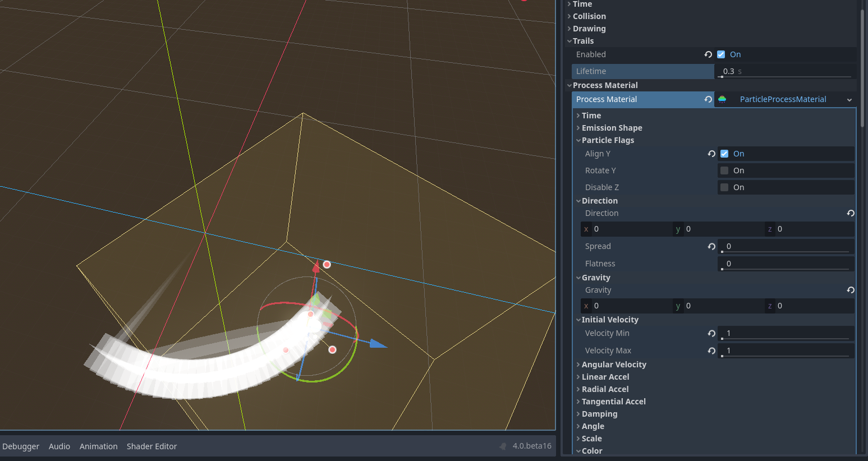Switch to the Shader Editor tab

pyautogui.click(x=151, y=446)
